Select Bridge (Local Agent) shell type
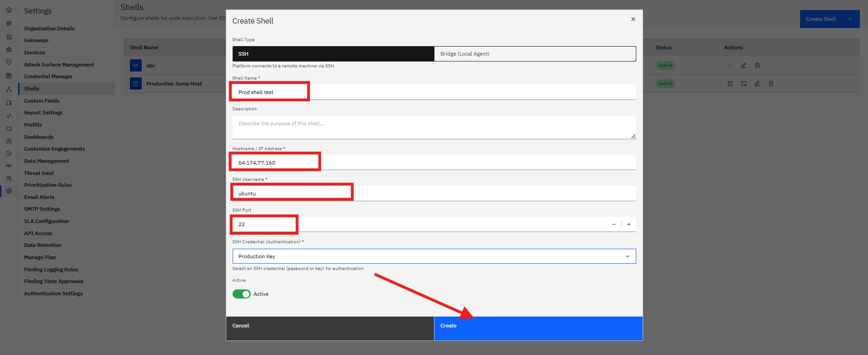 click(535, 54)
